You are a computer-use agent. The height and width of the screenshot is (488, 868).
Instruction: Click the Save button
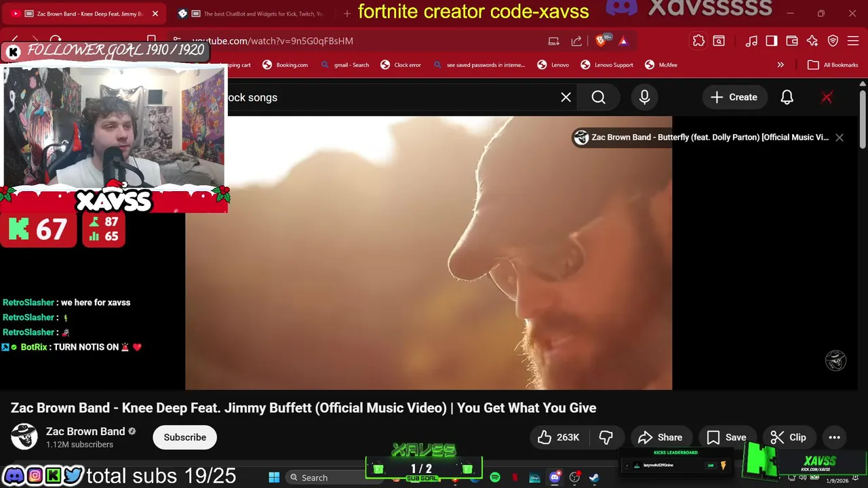pos(726,437)
